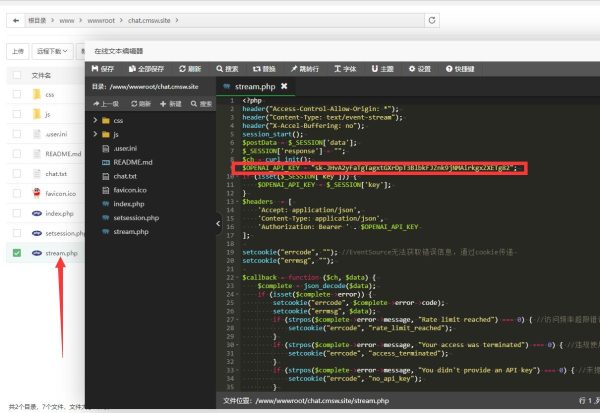The image size is (600, 413).
Task: Expand the css folder in tree
Action: (95, 120)
